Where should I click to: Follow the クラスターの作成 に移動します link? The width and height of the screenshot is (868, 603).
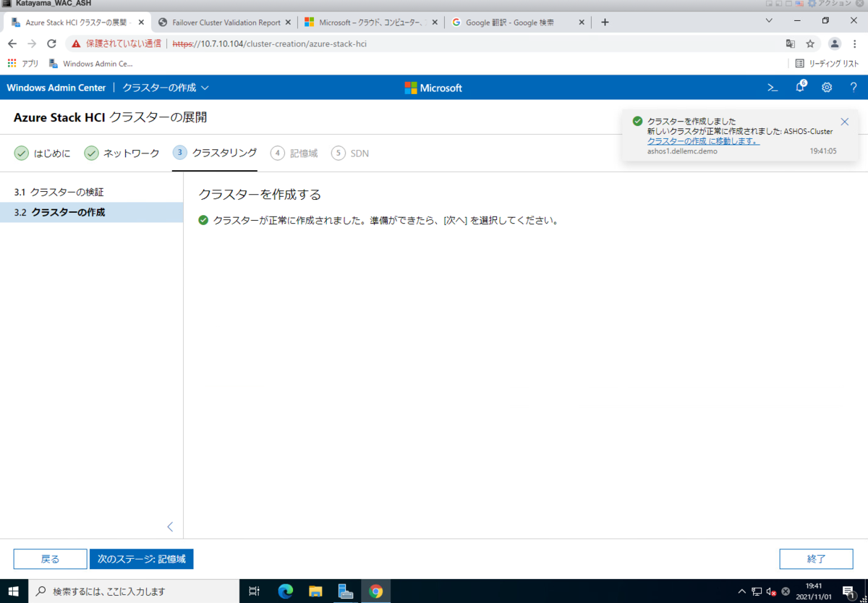pos(703,141)
